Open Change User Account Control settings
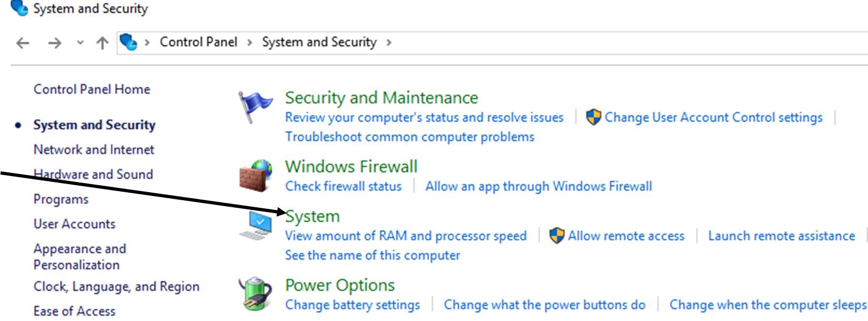 (713, 118)
